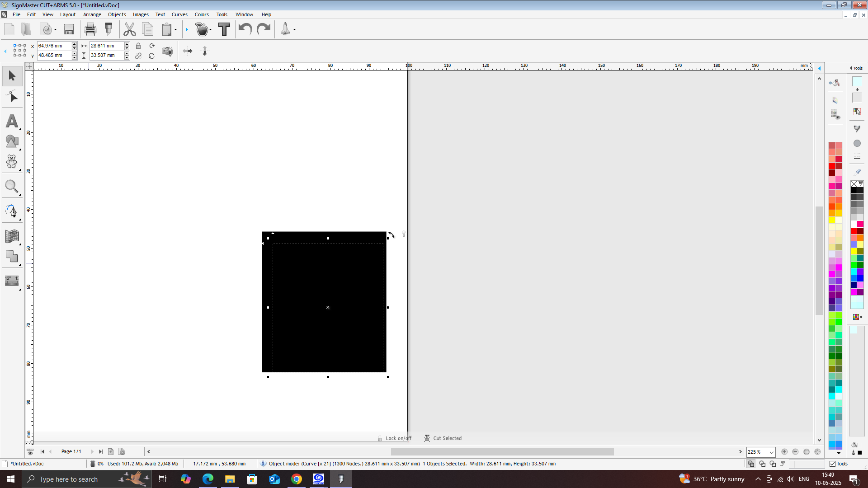
Task: Open the Shapes tool in left toolbox
Action: (x=12, y=141)
